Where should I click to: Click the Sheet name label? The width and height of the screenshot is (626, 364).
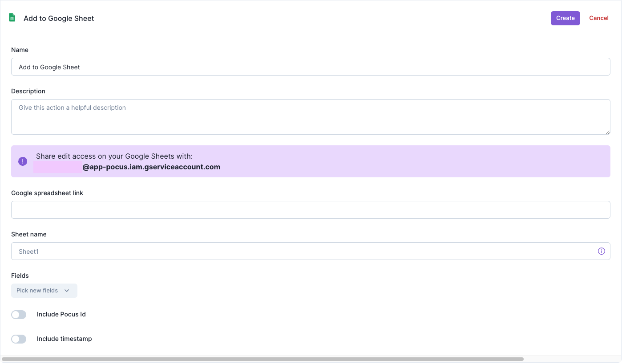click(29, 234)
